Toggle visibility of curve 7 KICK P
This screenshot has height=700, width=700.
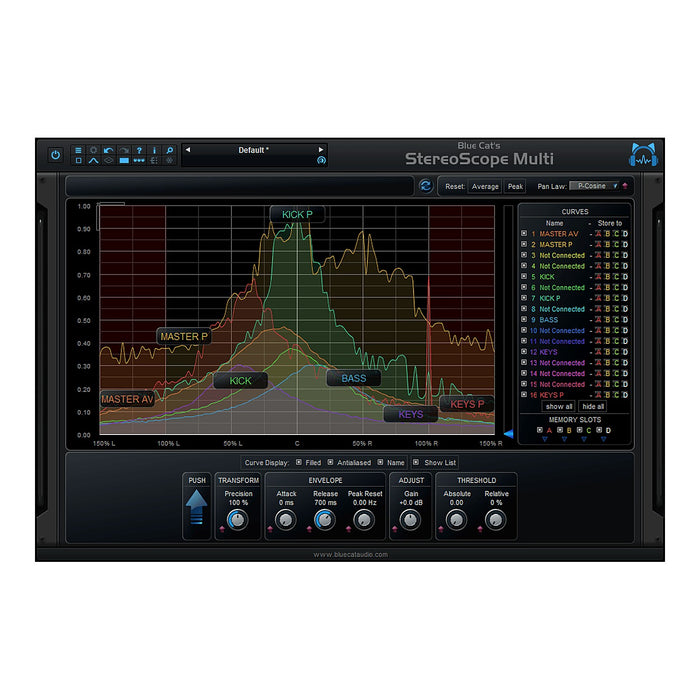[524, 298]
